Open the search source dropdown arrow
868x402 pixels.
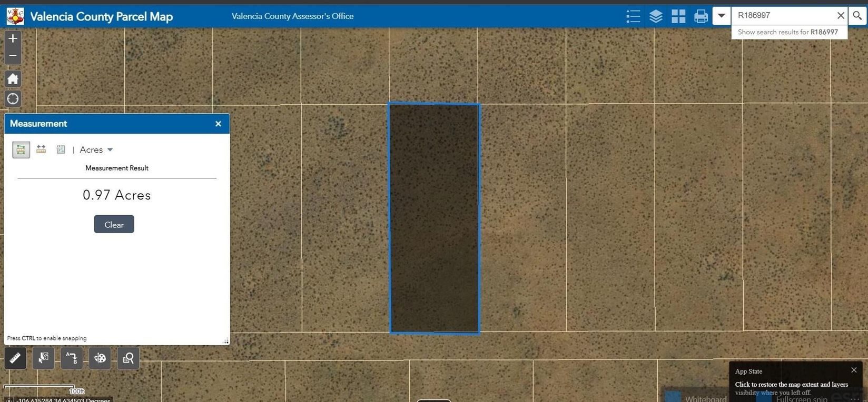[722, 16]
